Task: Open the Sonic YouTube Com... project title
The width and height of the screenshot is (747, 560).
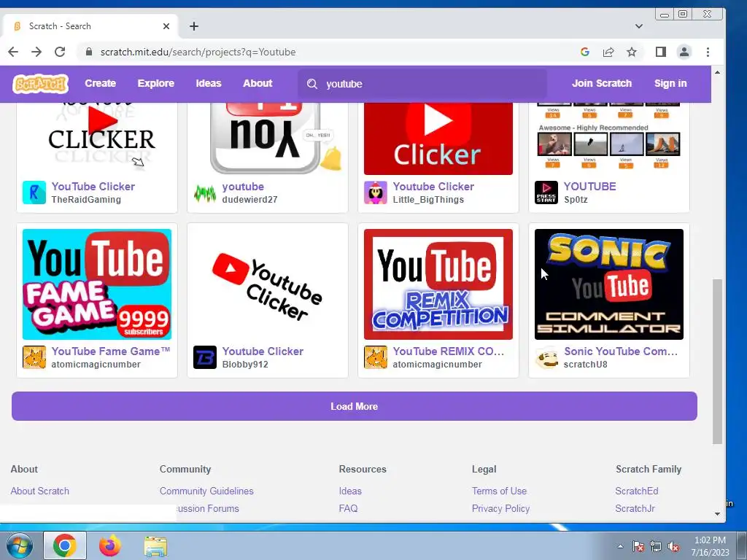Action: (x=621, y=351)
